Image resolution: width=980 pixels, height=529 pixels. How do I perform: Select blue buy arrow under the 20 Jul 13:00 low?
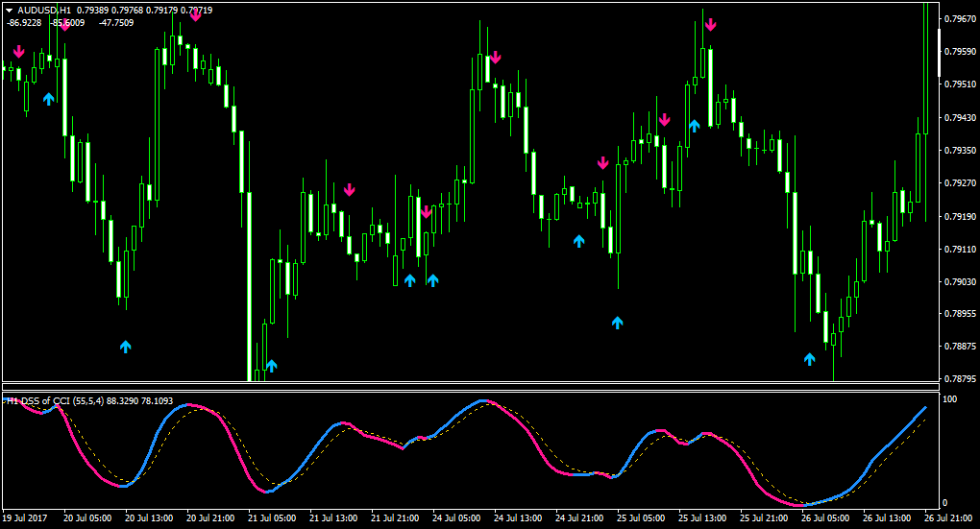tap(126, 347)
